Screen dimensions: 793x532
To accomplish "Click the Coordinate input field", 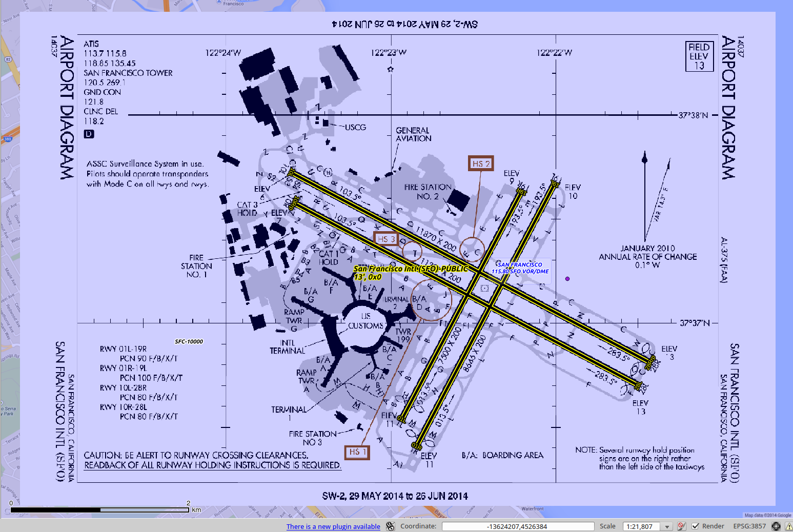I will (518, 526).
